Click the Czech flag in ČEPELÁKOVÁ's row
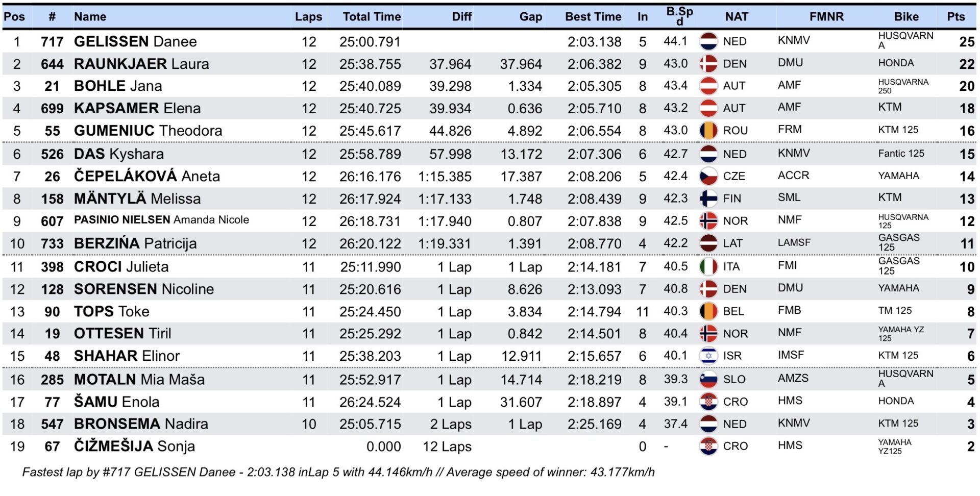The width and height of the screenshot is (980, 496). coord(708,176)
